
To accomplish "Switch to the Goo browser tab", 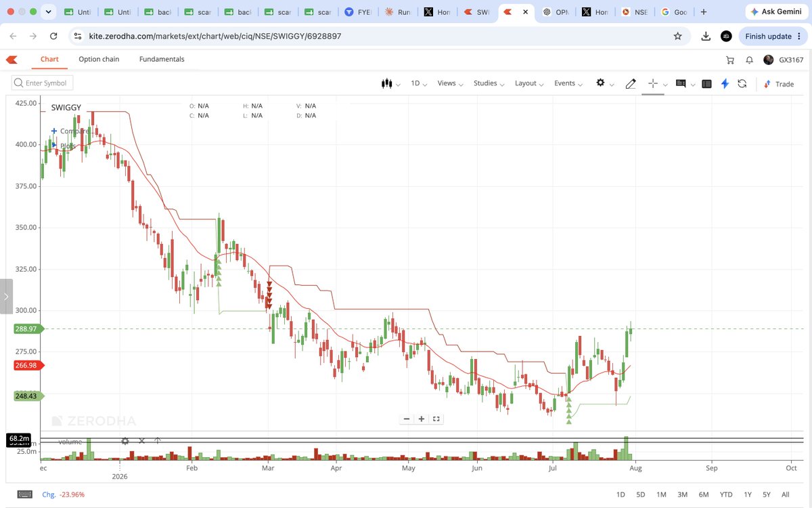I will click(674, 12).
